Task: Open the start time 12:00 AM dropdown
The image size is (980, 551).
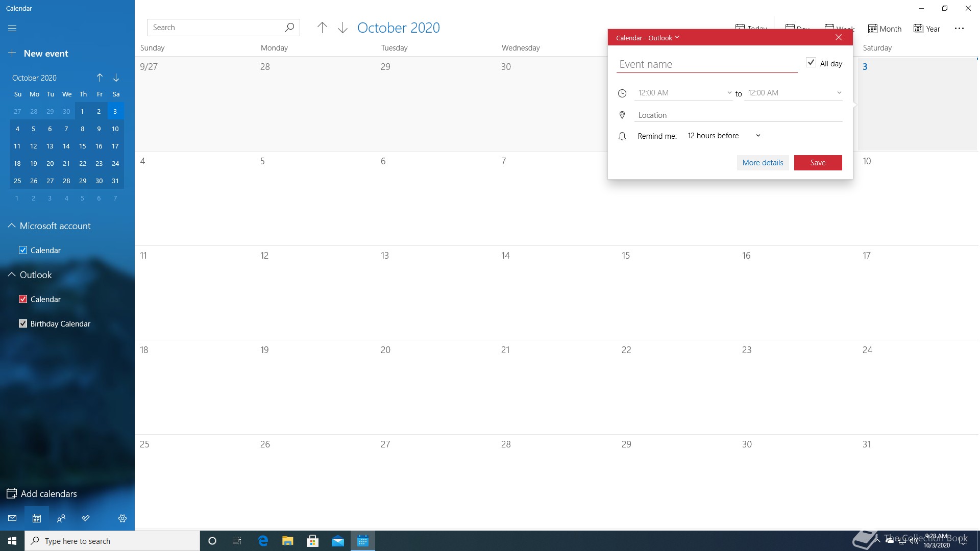Action: pyautogui.click(x=683, y=93)
